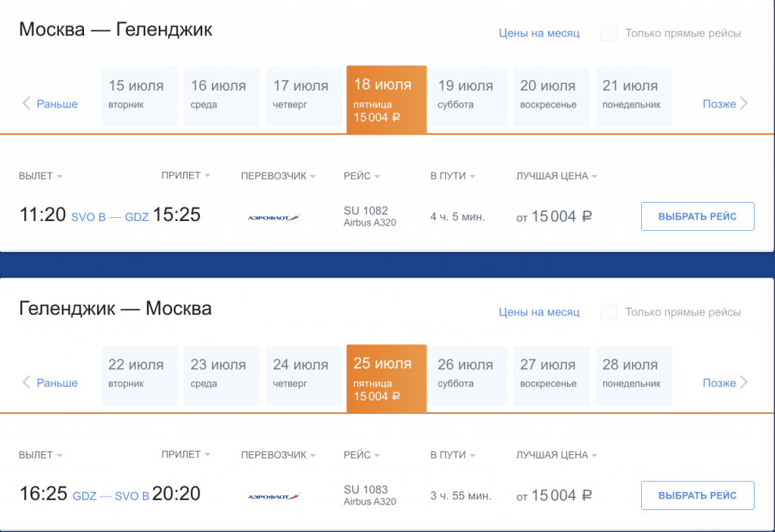Sort return flights by 'Перевозчик'

[x=278, y=456]
